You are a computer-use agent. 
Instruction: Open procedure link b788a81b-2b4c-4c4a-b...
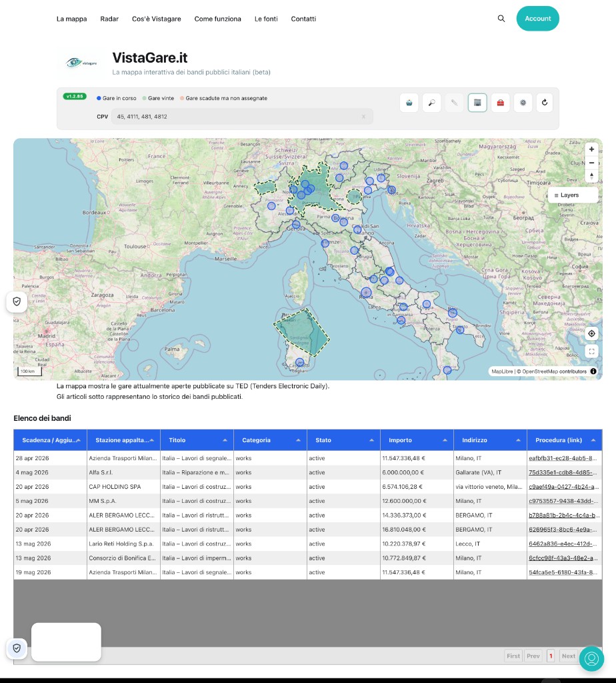[x=564, y=516]
